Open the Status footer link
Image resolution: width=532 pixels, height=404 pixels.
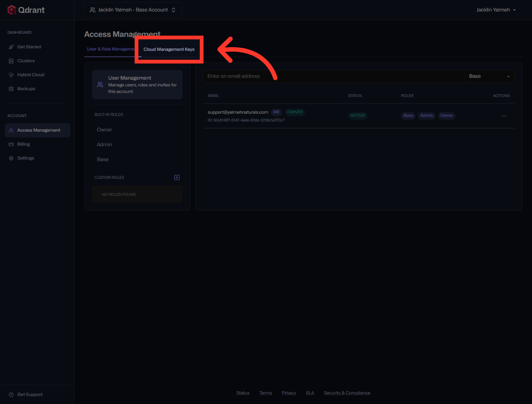pyautogui.click(x=243, y=393)
